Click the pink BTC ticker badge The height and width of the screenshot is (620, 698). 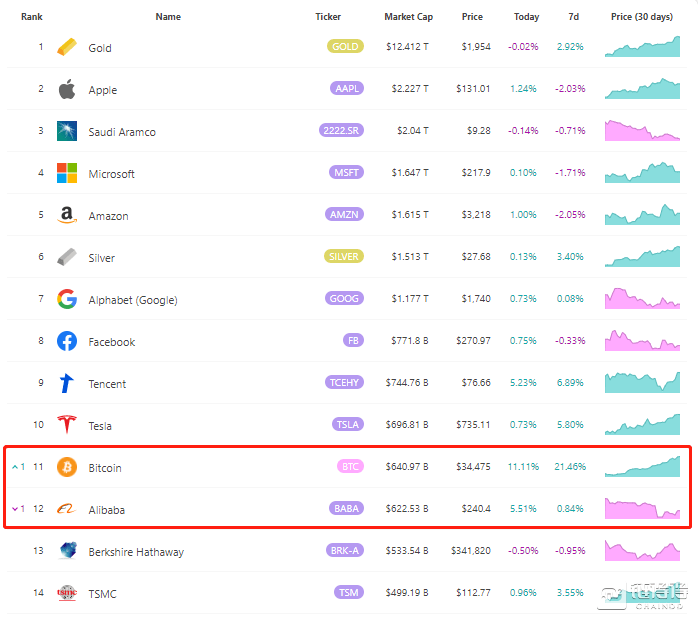(x=350, y=466)
